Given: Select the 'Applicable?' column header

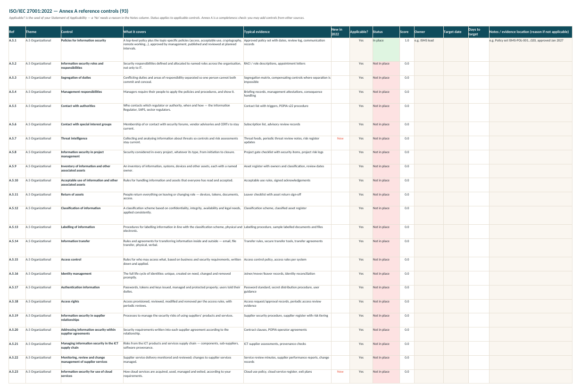Looking at the screenshot, I should click(x=361, y=32).
